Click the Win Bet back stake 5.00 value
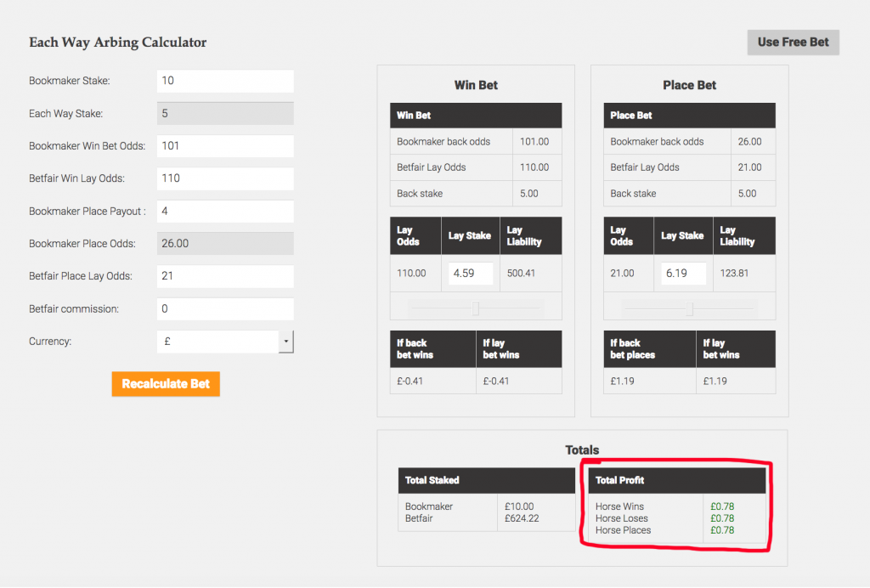The image size is (870, 588). click(528, 194)
